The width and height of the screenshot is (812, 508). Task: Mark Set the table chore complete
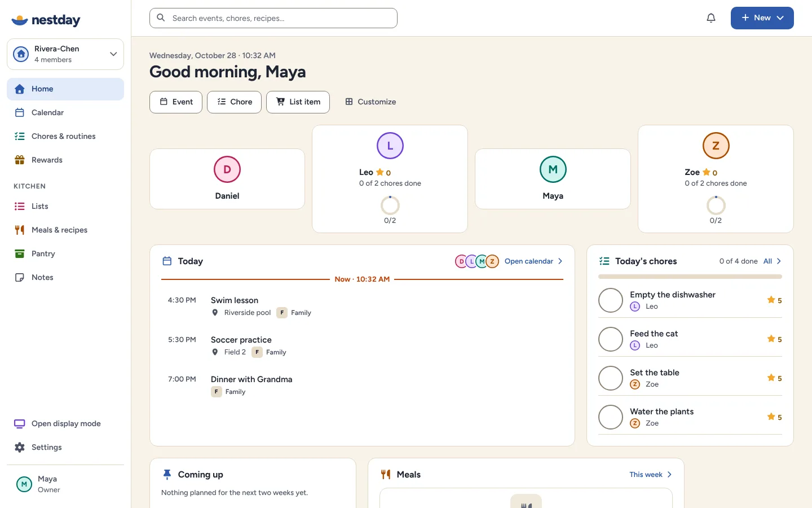click(x=611, y=378)
